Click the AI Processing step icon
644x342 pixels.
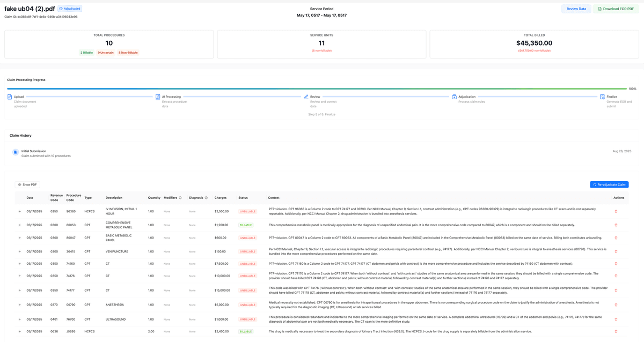tap(158, 97)
